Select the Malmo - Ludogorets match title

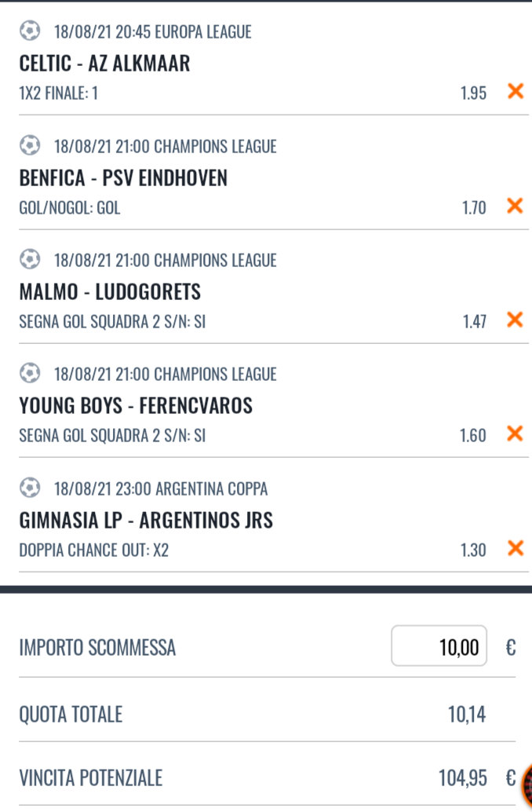coord(110,292)
